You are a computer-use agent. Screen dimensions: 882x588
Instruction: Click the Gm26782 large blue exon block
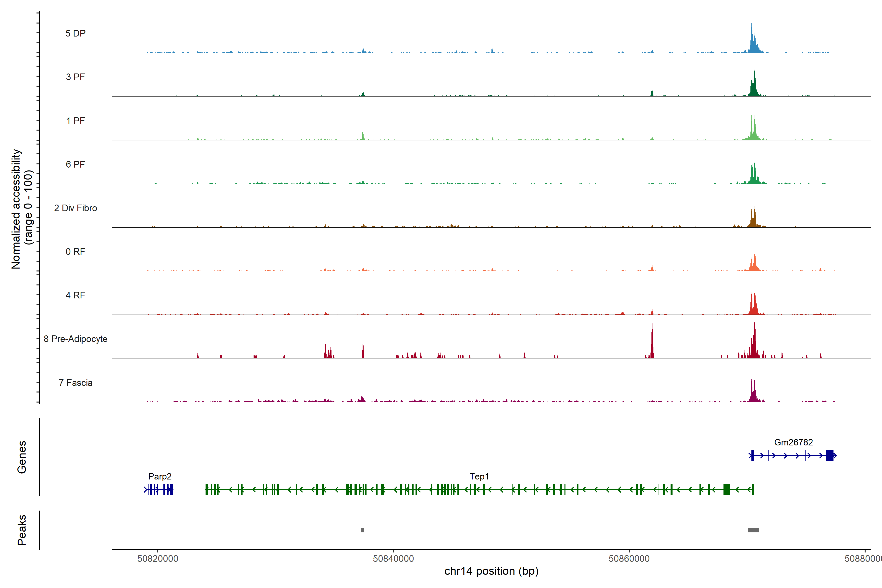pos(829,456)
